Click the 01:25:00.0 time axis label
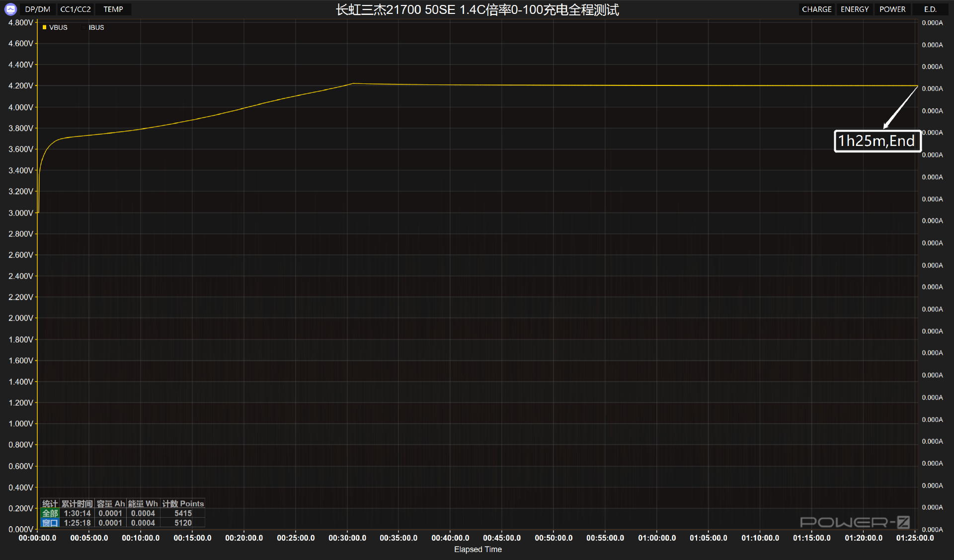Screen dimensions: 954x560 [915, 538]
